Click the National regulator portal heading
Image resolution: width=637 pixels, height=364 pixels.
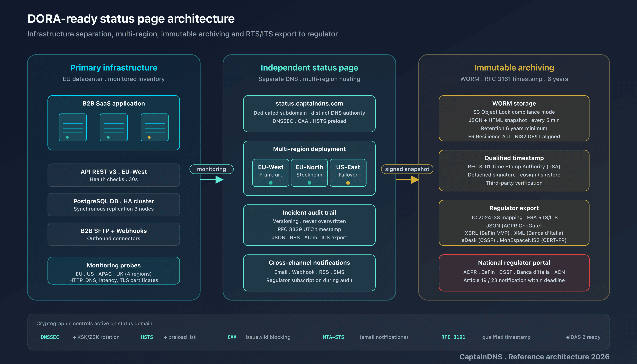pos(514,262)
